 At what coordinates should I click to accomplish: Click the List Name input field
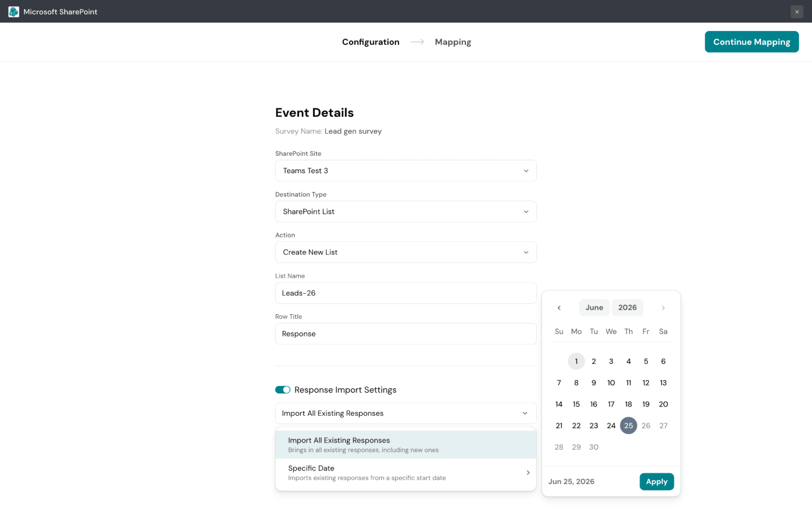click(405, 293)
